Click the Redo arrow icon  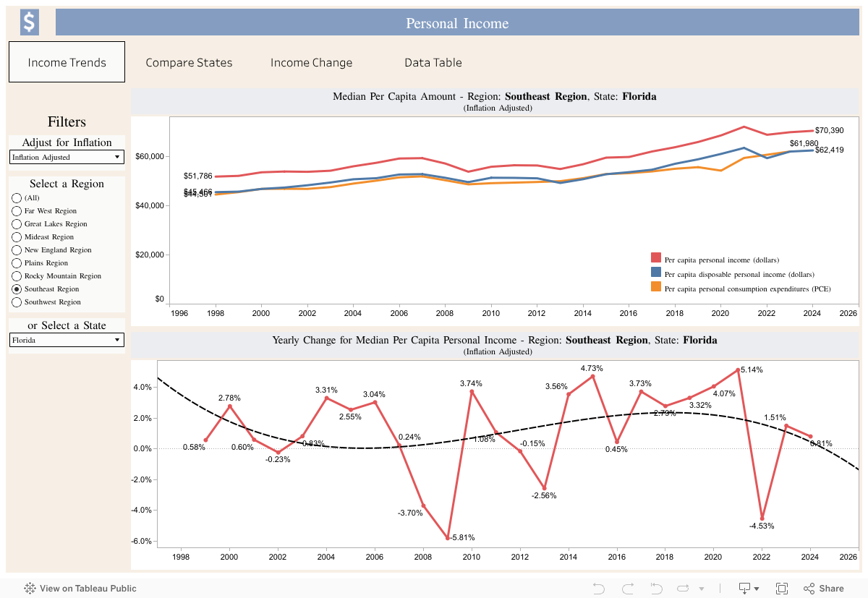(x=628, y=588)
